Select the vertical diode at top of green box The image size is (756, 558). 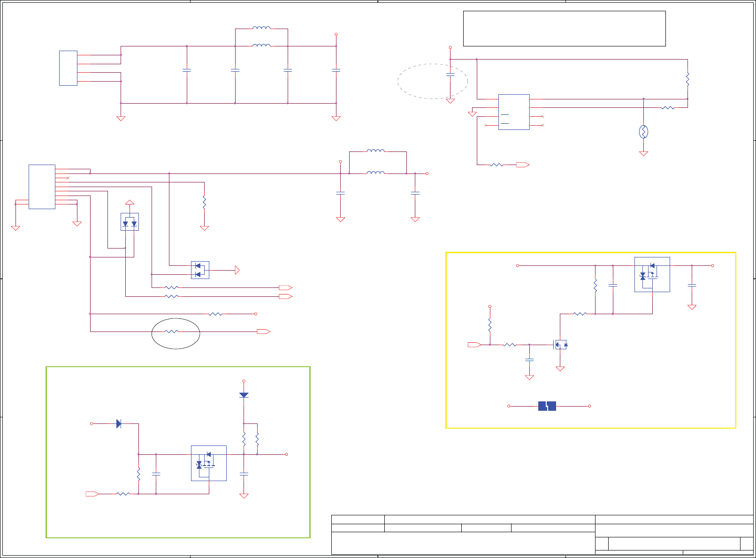(x=244, y=395)
